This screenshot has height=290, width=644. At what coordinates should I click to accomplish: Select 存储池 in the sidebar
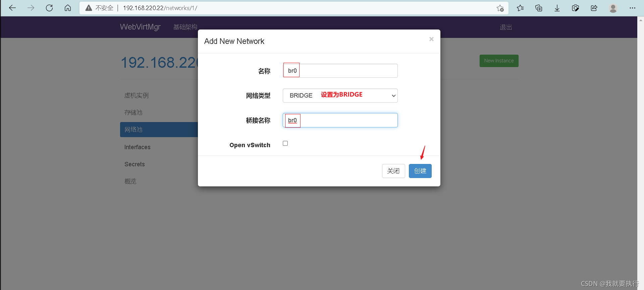[133, 113]
